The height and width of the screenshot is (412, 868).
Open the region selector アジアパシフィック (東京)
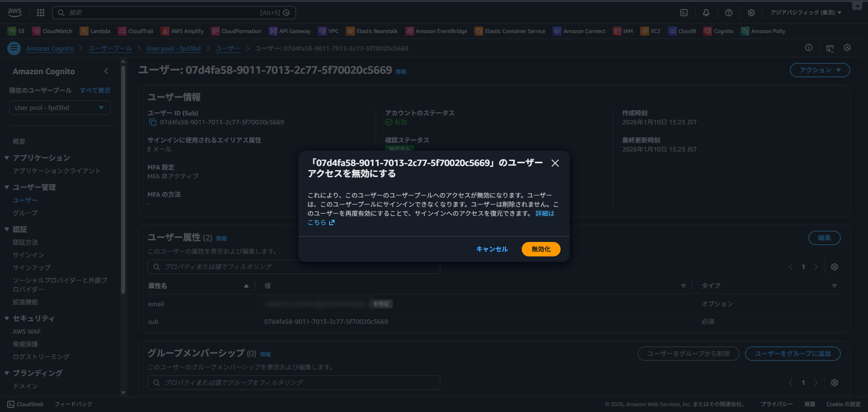click(806, 13)
